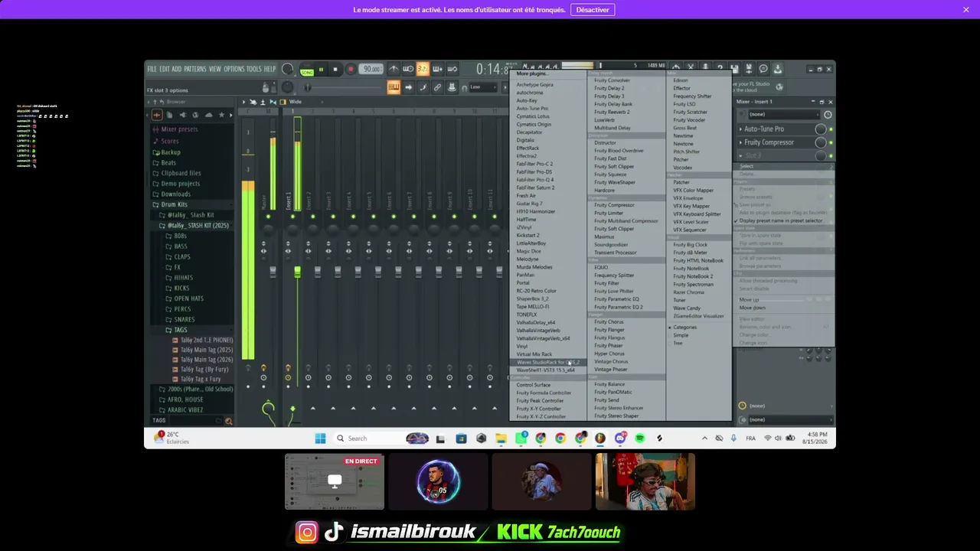Image resolution: width=980 pixels, height=551 pixels.
Task: Open Spotify from the Windows taskbar
Action: pyautogui.click(x=640, y=439)
